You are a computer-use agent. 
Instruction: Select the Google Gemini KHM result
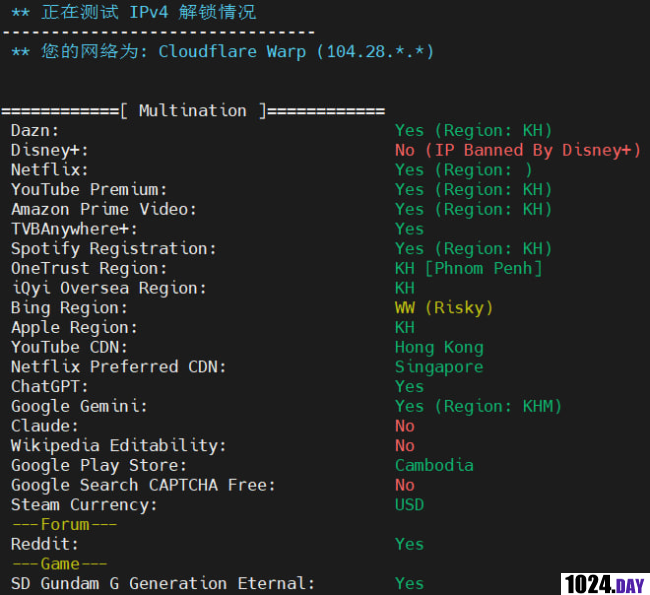(478, 406)
